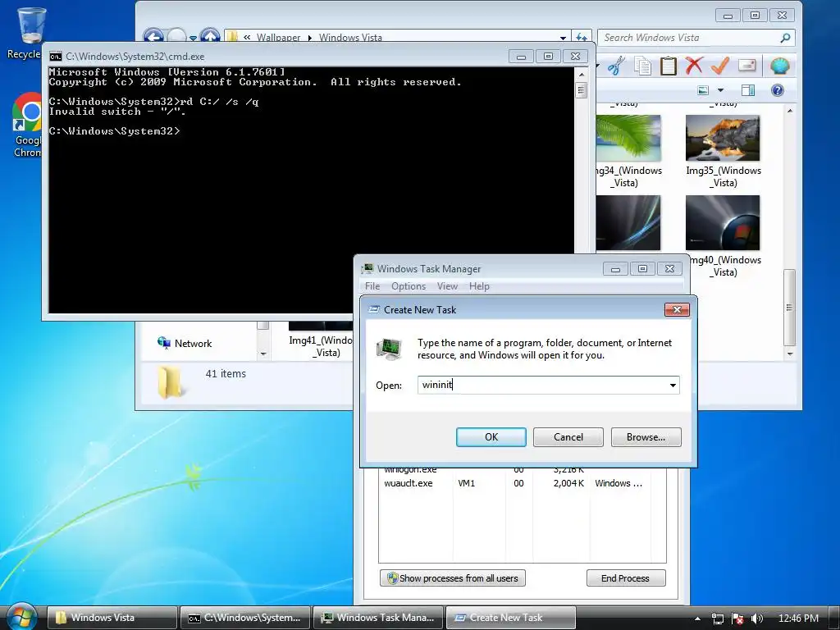Open the Options menu in Task Manager
Image resolution: width=840 pixels, height=630 pixels.
(x=409, y=286)
